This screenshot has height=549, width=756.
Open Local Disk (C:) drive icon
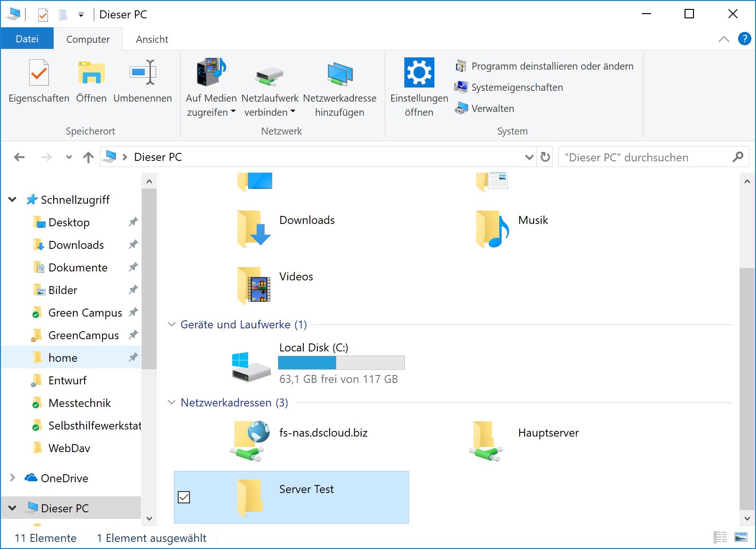tap(251, 366)
